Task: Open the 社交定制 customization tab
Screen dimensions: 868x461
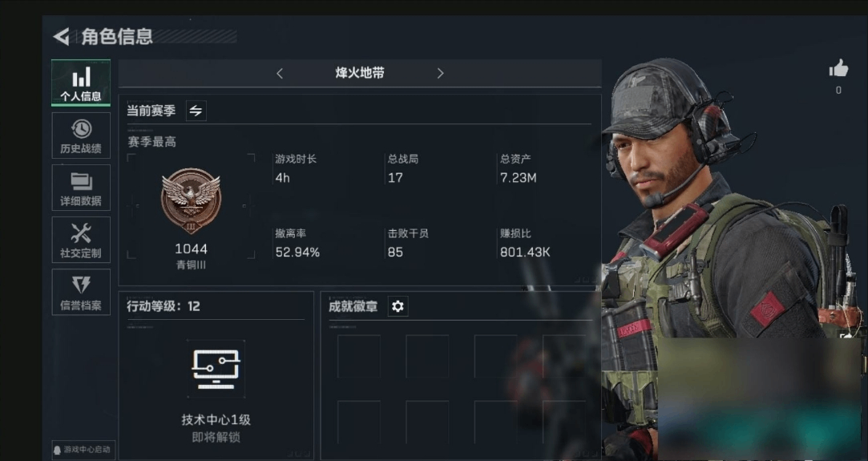Action: pyautogui.click(x=81, y=240)
